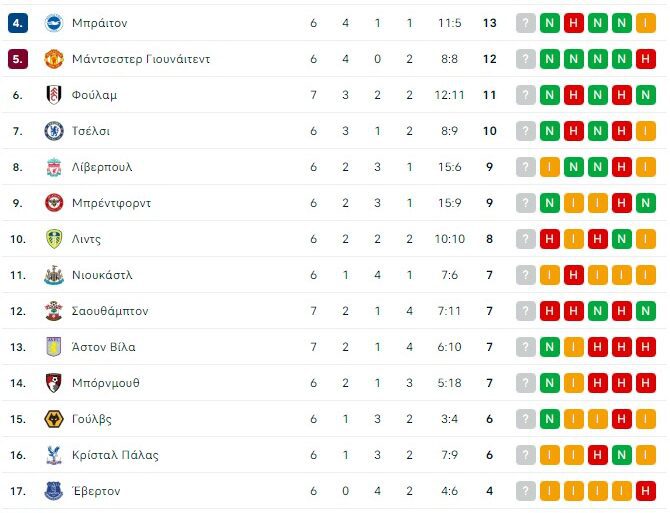Screen dimensions: 670x513
Task: Open the Κρίσταλ Πάλας team link
Action: [x=115, y=455]
